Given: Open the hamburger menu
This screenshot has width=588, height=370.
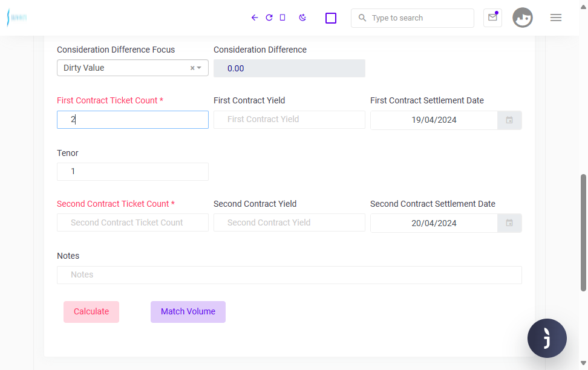Looking at the screenshot, I should pyautogui.click(x=556, y=18).
